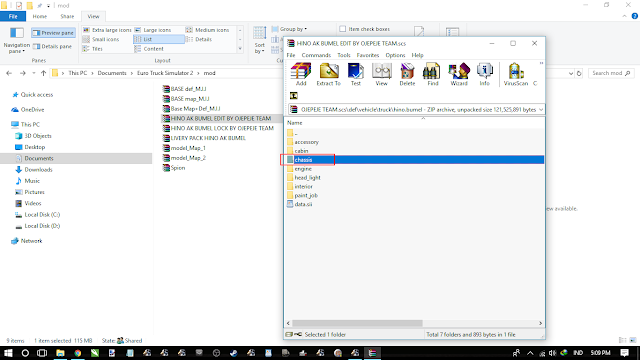Expand the archive path dropdown
This screenshot has height=360, width=640.
(x=541, y=109)
